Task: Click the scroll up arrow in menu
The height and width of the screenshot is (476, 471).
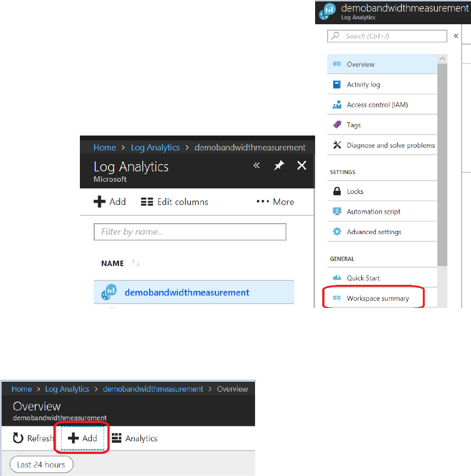Action: click(442, 58)
